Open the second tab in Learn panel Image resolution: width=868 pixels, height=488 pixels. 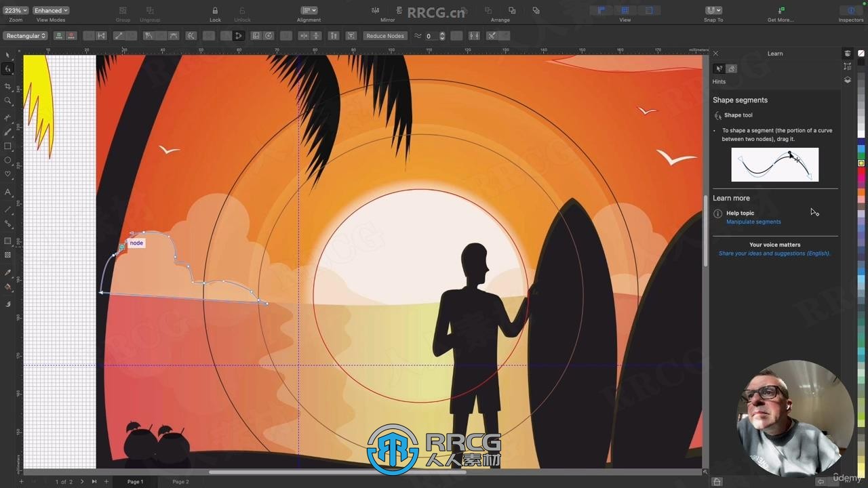[x=731, y=68]
